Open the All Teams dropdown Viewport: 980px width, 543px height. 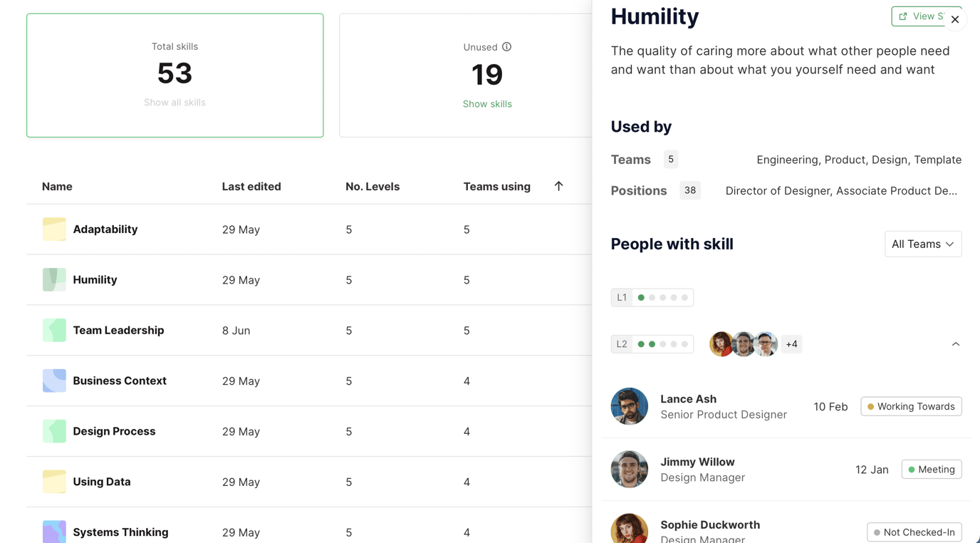pos(923,244)
